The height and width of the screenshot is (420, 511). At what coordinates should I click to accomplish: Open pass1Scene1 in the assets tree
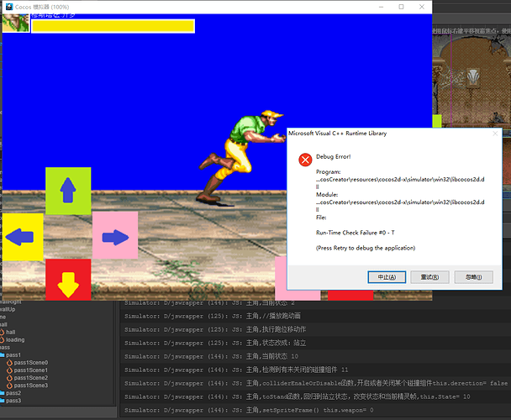pos(30,370)
